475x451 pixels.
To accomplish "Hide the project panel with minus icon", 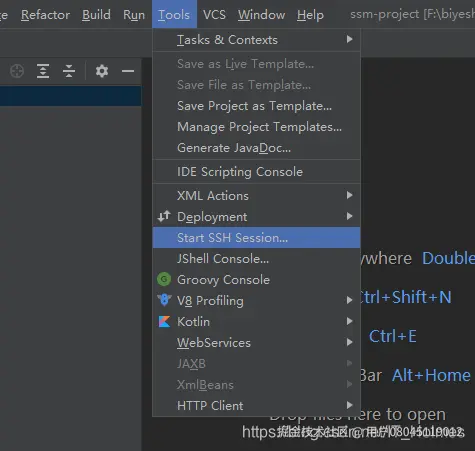I will 128,71.
